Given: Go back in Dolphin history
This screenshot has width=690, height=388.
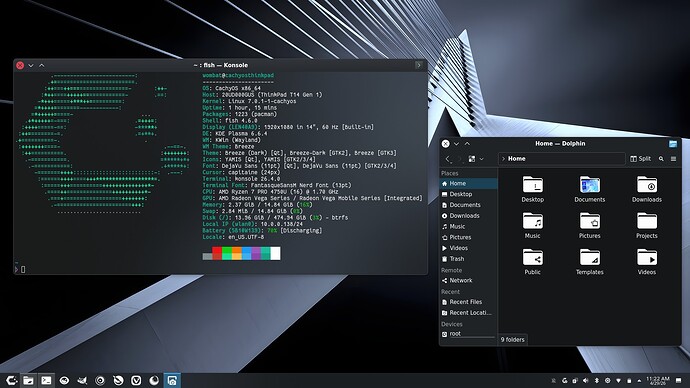Looking at the screenshot, I should click(x=448, y=159).
